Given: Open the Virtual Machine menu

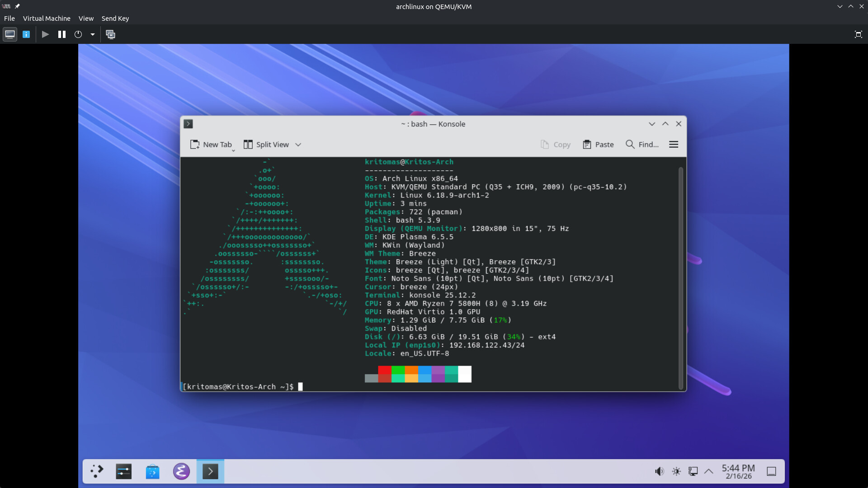Looking at the screenshot, I should pos(47,19).
